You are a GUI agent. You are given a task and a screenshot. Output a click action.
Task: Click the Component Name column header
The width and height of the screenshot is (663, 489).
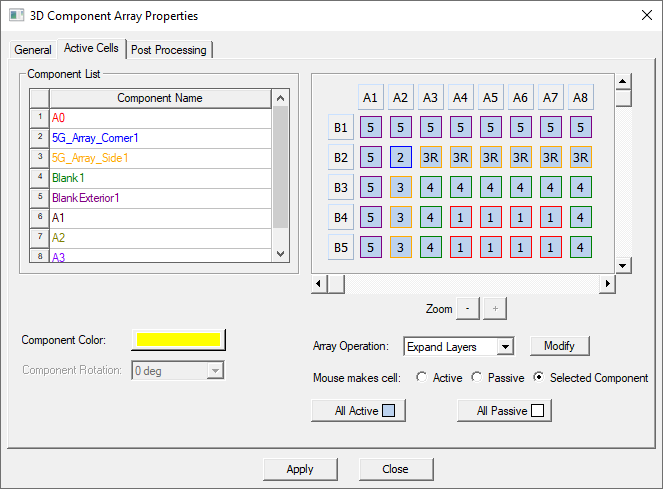[x=160, y=98]
